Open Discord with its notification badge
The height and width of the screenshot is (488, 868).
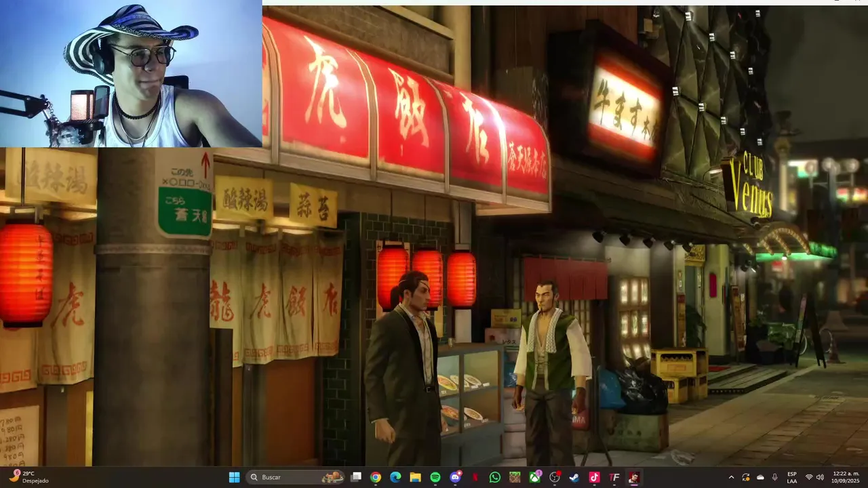(x=456, y=477)
